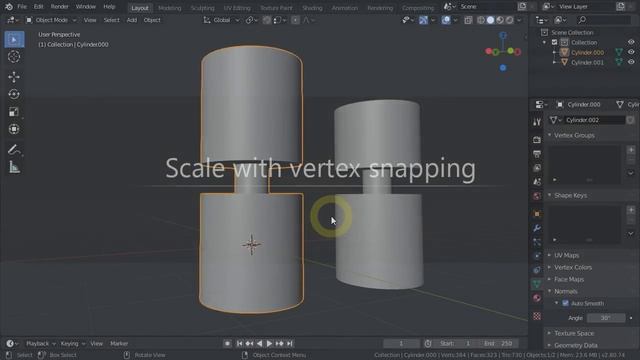Screen dimensions: 640x360
Task: Open the Object Mode dropdown
Action: pos(51,20)
